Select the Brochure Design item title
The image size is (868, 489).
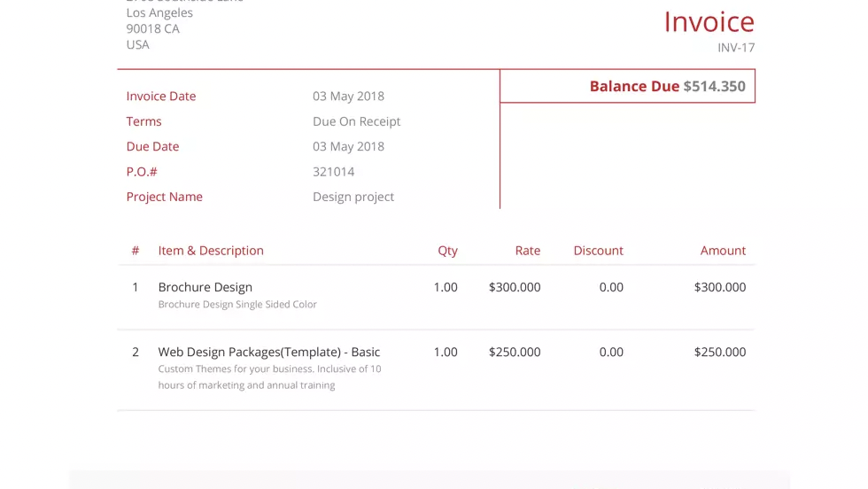click(x=205, y=287)
